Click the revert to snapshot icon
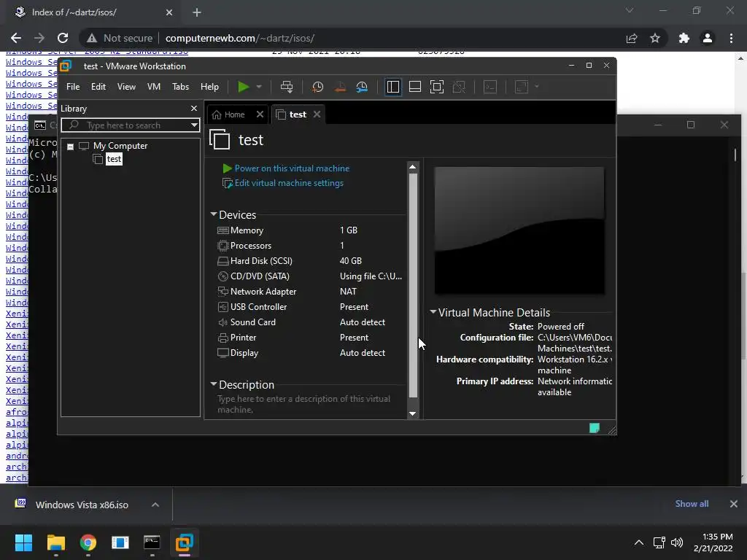 point(340,87)
